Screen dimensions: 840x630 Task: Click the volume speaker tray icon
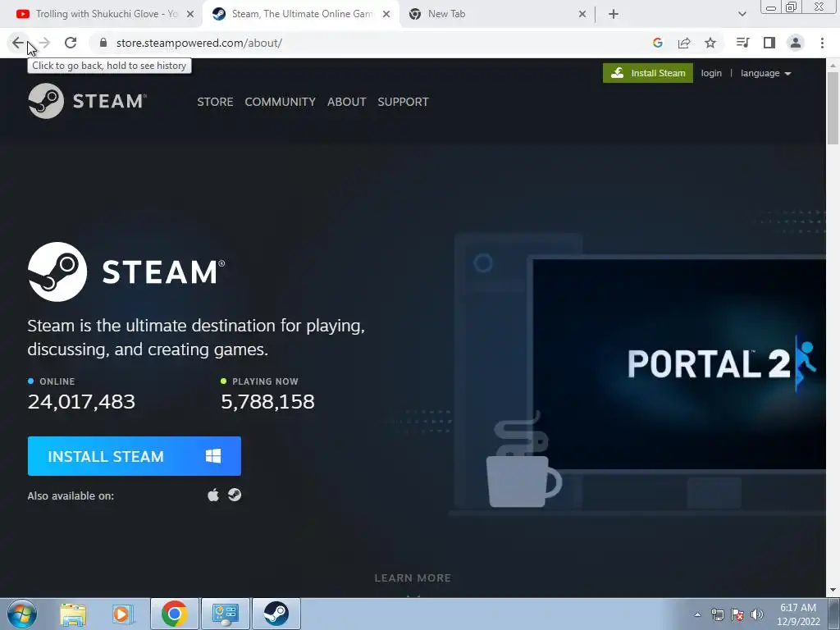click(757, 614)
